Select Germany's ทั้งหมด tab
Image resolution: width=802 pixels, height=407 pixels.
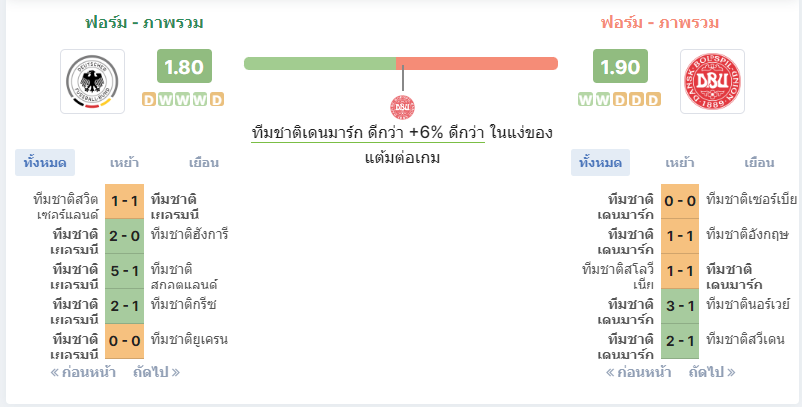(x=45, y=163)
